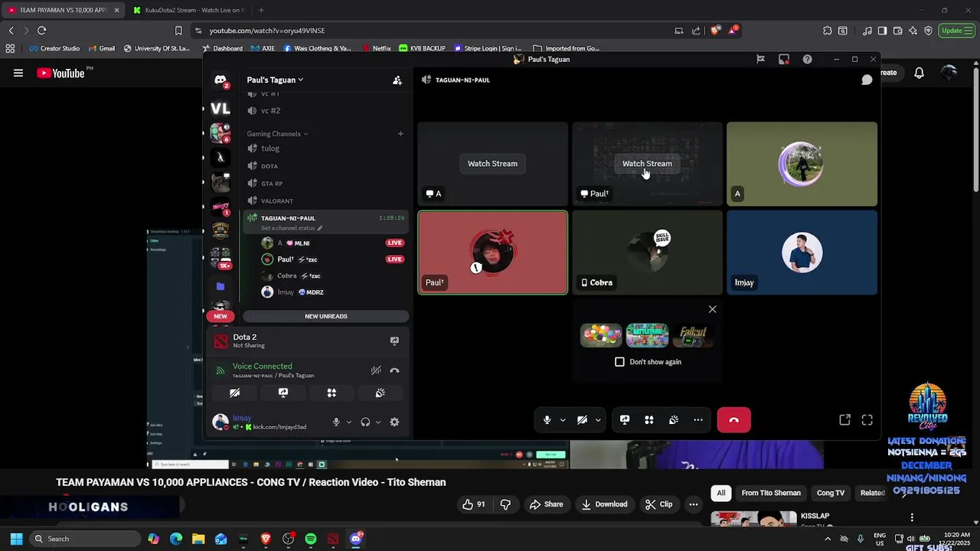980x551 pixels.
Task: Select Imjay's video tile
Action: pyautogui.click(x=802, y=253)
